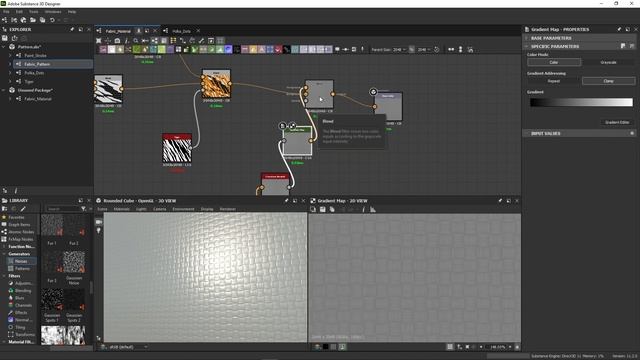Open the File menu

coord(6,12)
